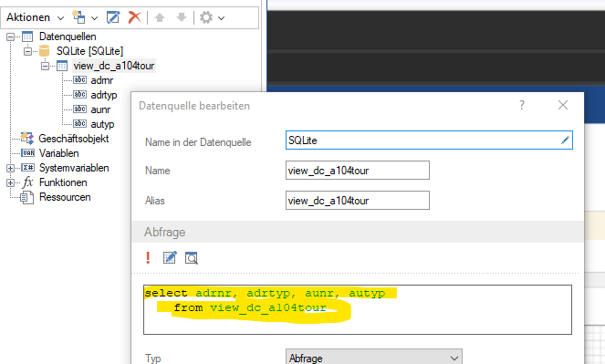
Task: Click the Name in der Datenquelle field
Action: point(429,140)
